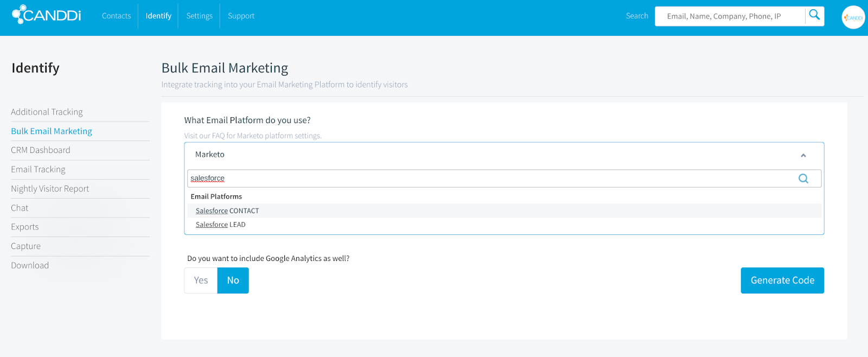Viewport: 868px width, 357px height.
Task: Open the Identify menu
Action: coord(158,16)
